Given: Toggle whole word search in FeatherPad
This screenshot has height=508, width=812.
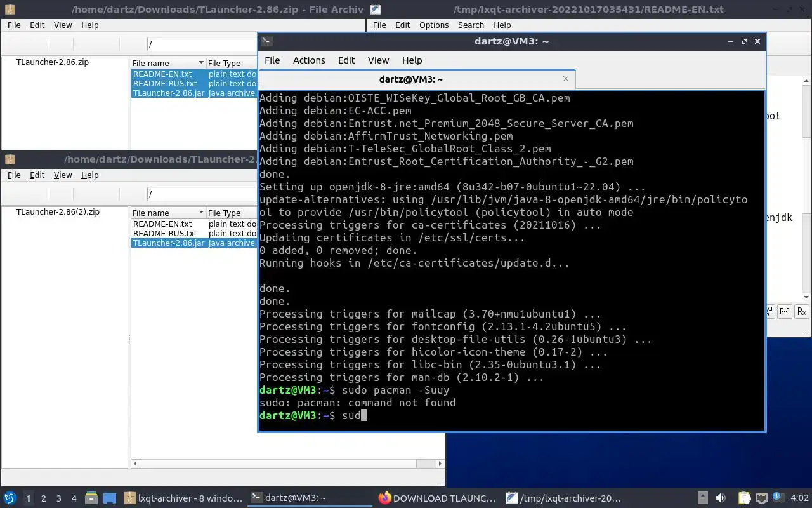Looking at the screenshot, I should tap(785, 311).
